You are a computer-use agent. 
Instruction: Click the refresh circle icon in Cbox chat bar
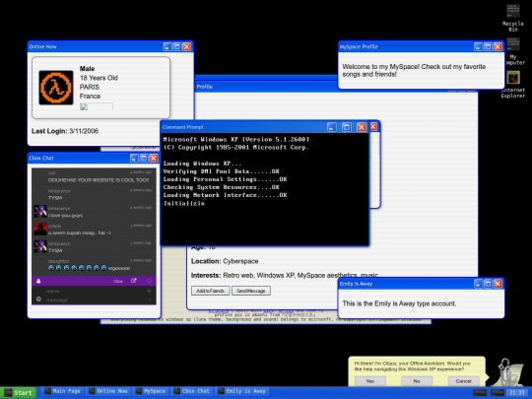click(149, 281)
